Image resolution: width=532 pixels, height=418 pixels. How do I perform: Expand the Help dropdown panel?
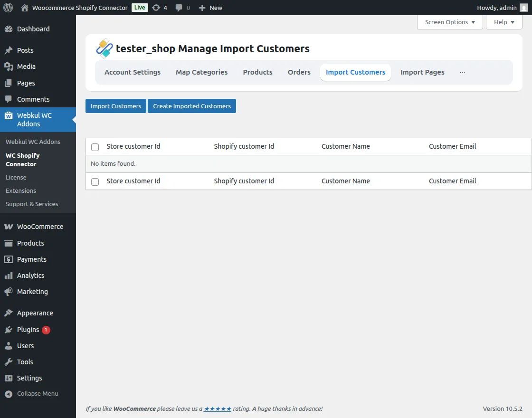point(504,22)
